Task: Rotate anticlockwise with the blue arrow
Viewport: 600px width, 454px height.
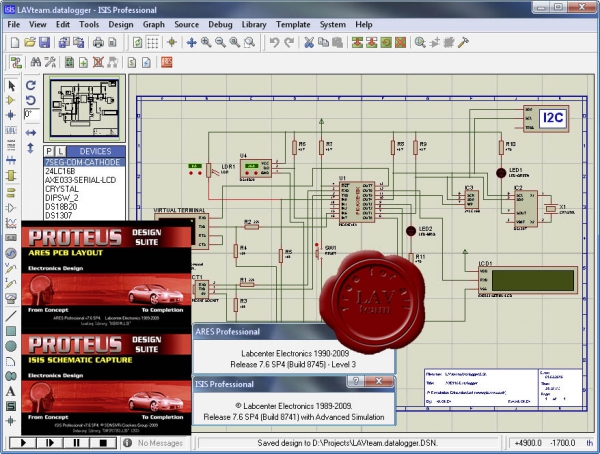Action: pyautogui.click(x=31, y=100)
